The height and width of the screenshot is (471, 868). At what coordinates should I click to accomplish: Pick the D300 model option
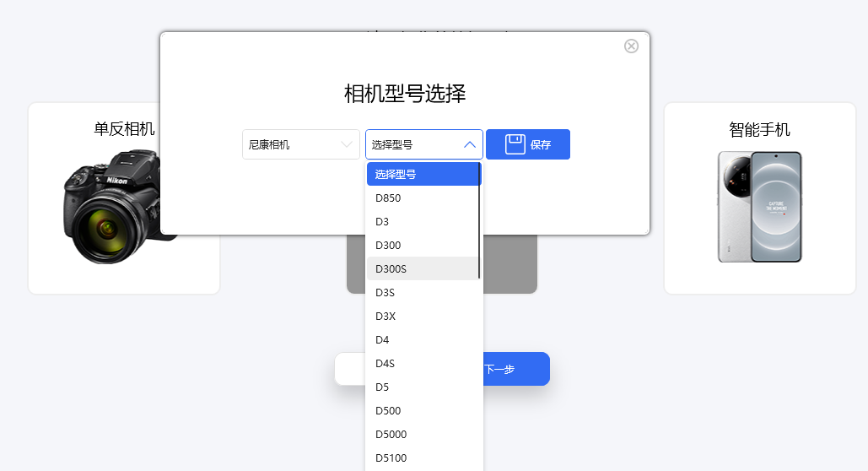[x=424, y=245]
